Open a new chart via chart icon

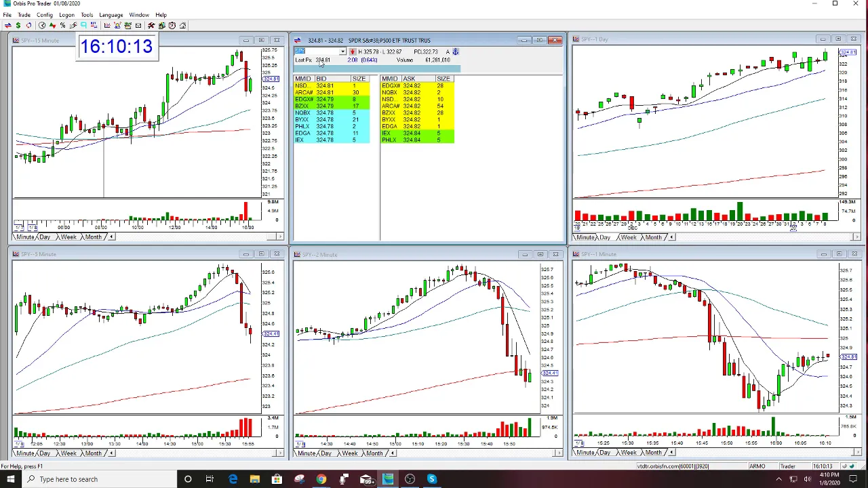(x=107, y=25)
